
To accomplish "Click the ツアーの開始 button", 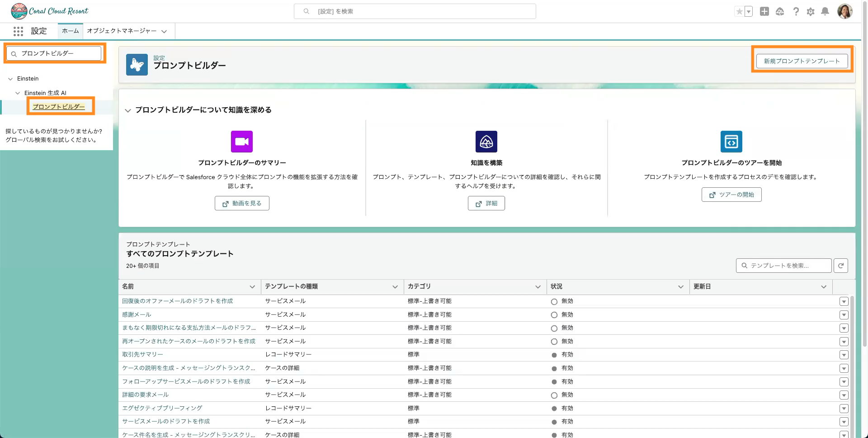I will (731, 195).
